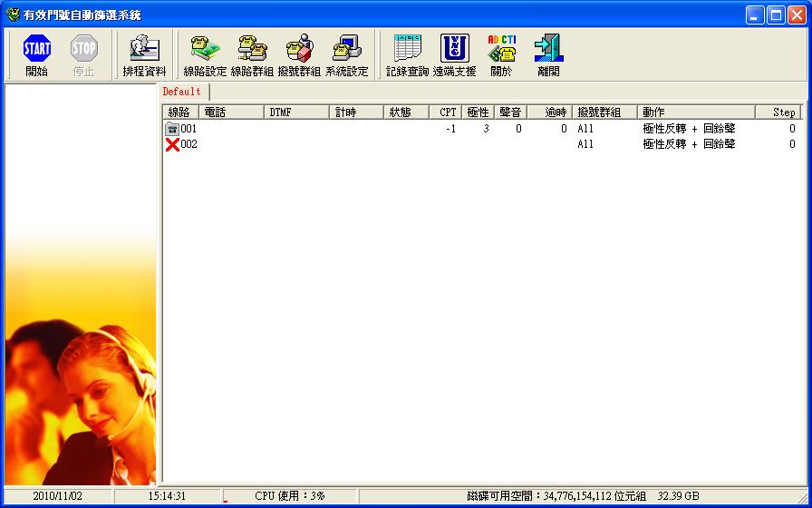The image size is (812, 508).
Task: Open 記錄查詢 record query
Action: pos(407,55)
